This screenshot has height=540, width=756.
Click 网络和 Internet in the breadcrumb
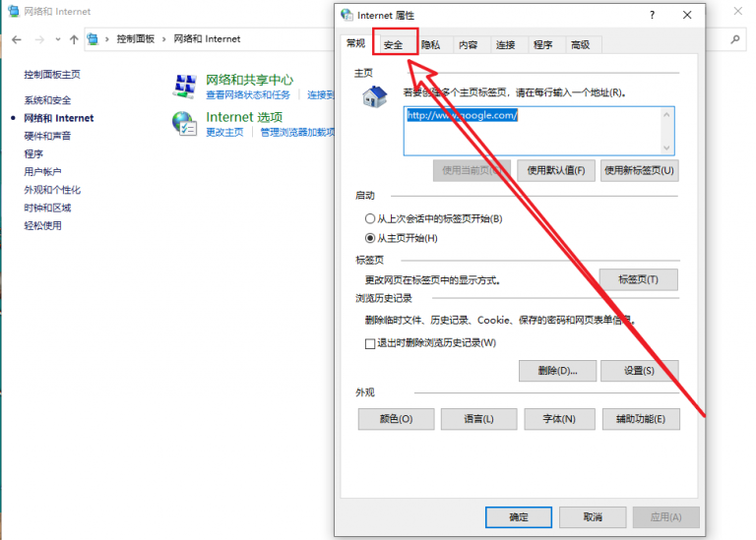pos(207,39)
